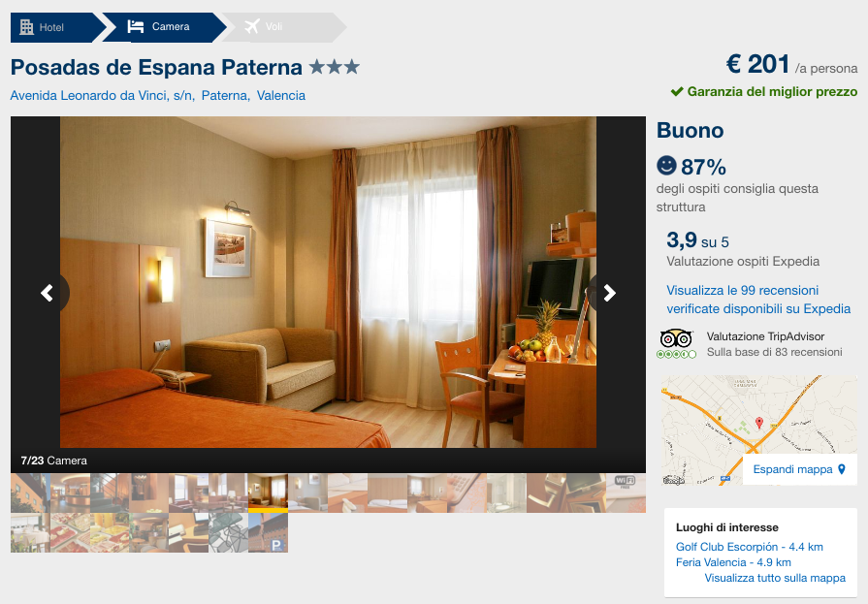Click Visualizza tutto sulla mappa link
868x604 pixels.
(x=775, y=578)
